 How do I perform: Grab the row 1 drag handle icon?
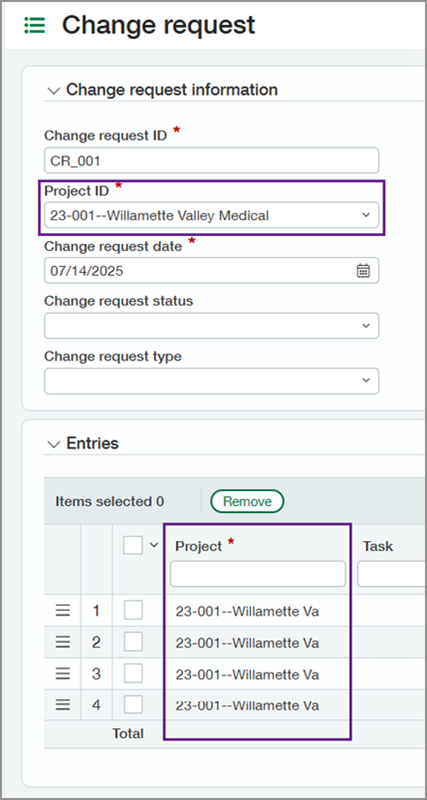(63, 610)
